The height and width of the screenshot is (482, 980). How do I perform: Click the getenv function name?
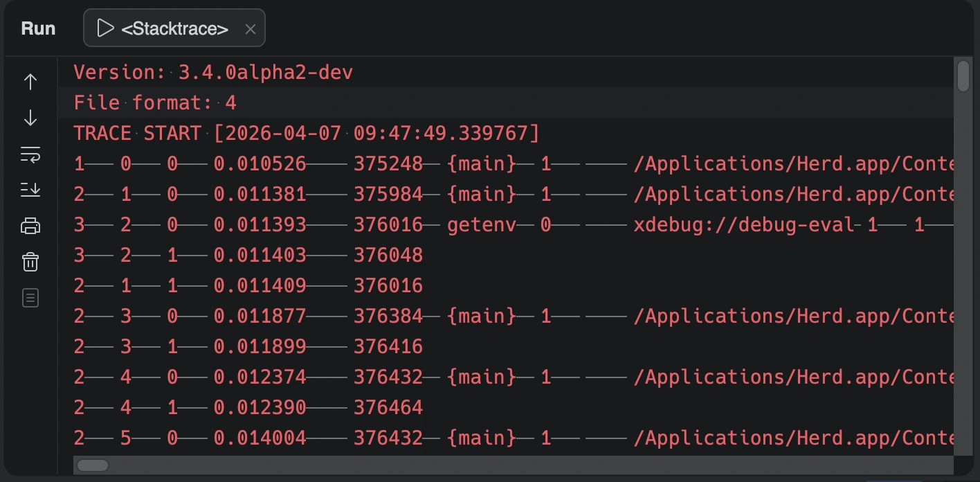click(x=482, y=225)
